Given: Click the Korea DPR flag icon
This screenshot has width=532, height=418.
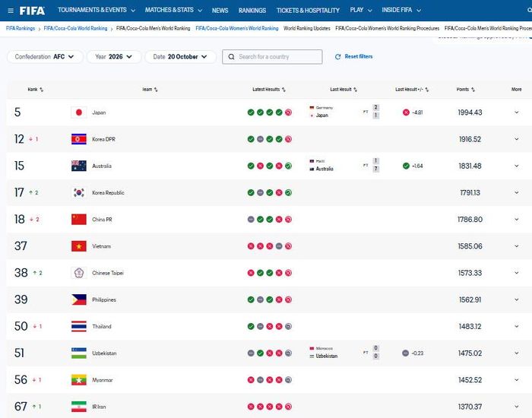Looking at the screenshot, I should click(79, 139).
